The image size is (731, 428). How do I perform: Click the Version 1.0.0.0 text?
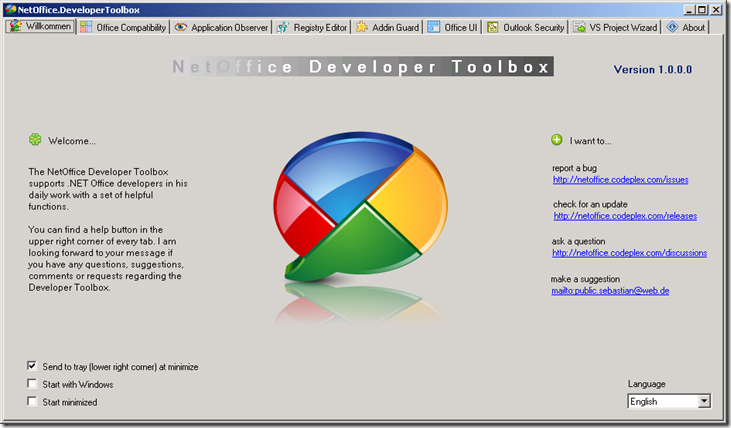click(x=653, y=69)
